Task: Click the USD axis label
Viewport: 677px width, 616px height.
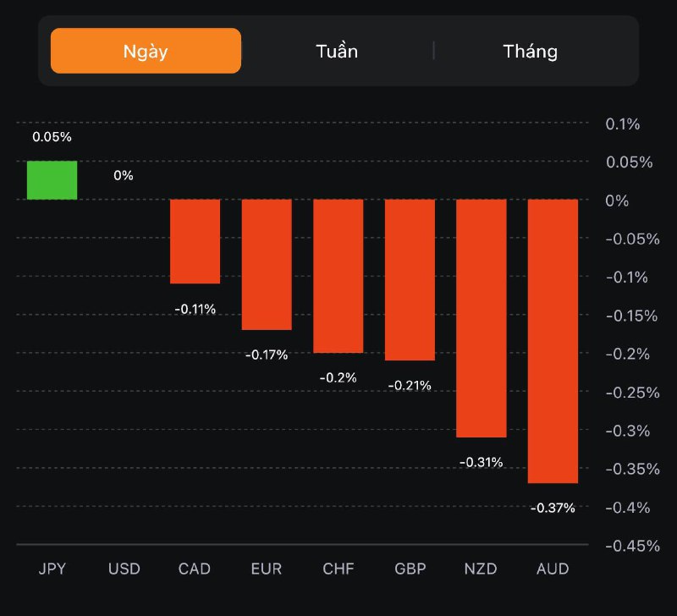Action: [x=124, y=569]
